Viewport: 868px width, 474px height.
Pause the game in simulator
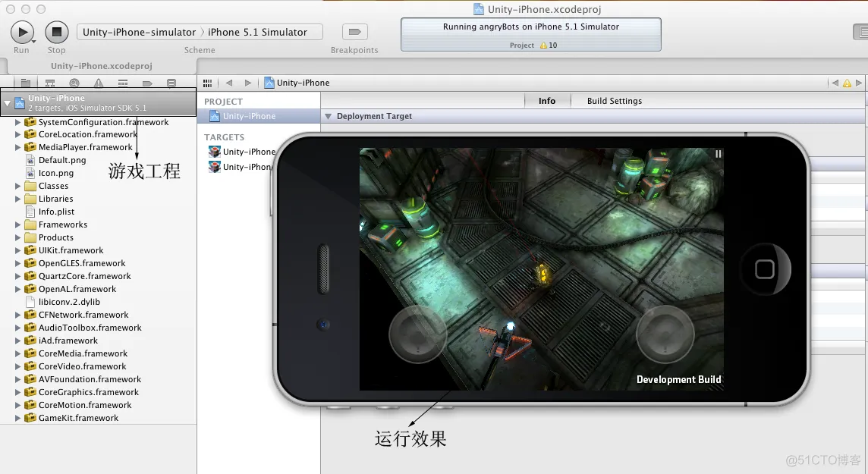718,154
